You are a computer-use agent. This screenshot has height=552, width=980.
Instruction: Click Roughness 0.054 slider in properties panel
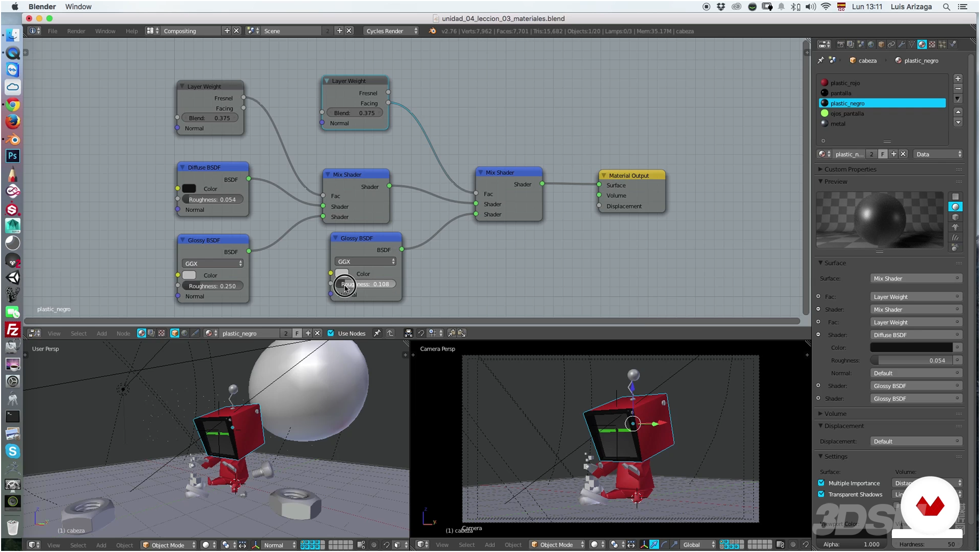pos(912,360)
